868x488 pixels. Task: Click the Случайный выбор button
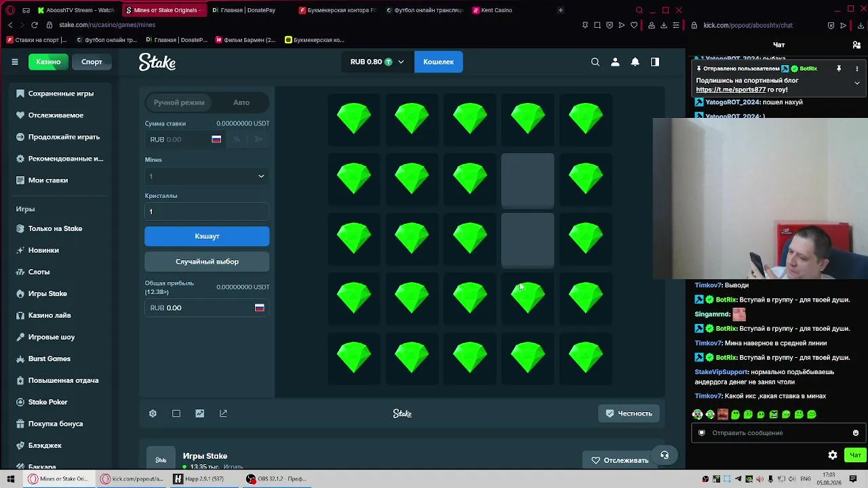[x=207, y=262]
